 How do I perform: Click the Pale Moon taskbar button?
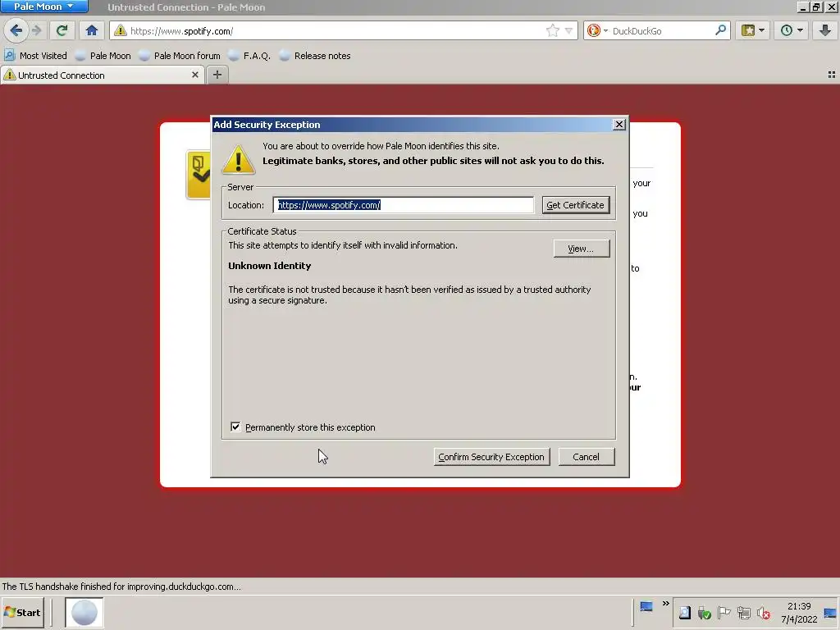tap(84, 612)
